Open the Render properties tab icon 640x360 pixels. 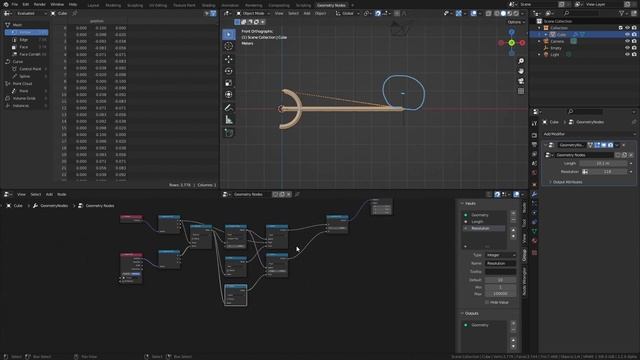coord(534,135)
